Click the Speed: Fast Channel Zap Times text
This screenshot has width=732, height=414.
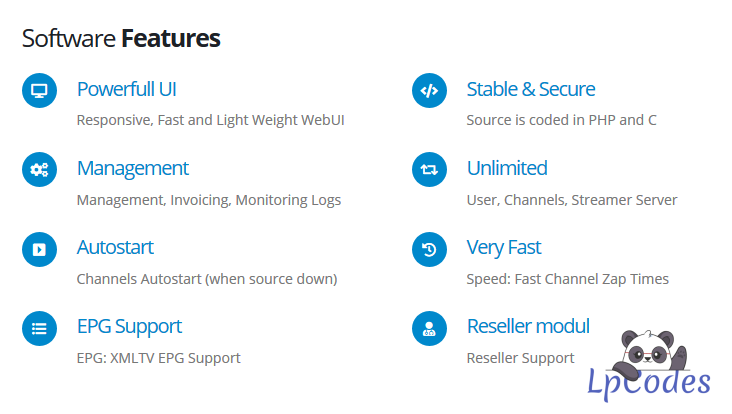(x=567, y=279)
